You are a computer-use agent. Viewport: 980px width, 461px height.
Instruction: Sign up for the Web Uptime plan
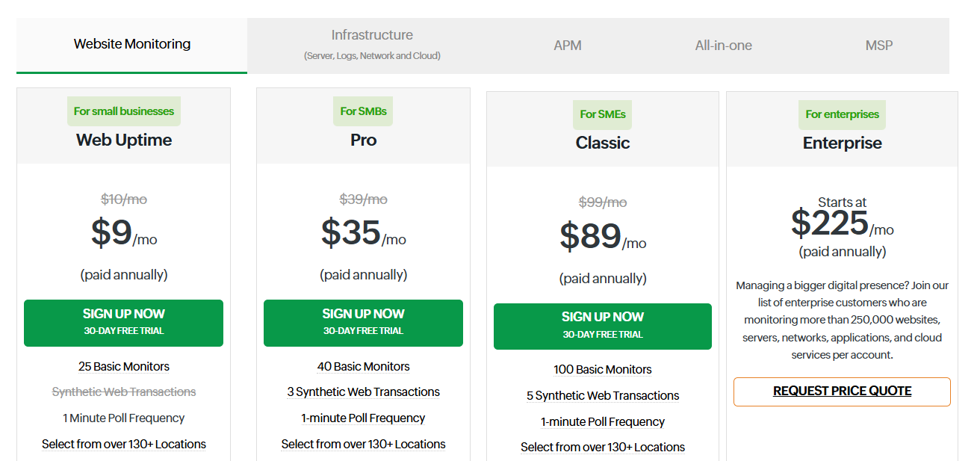pos(123,323)
